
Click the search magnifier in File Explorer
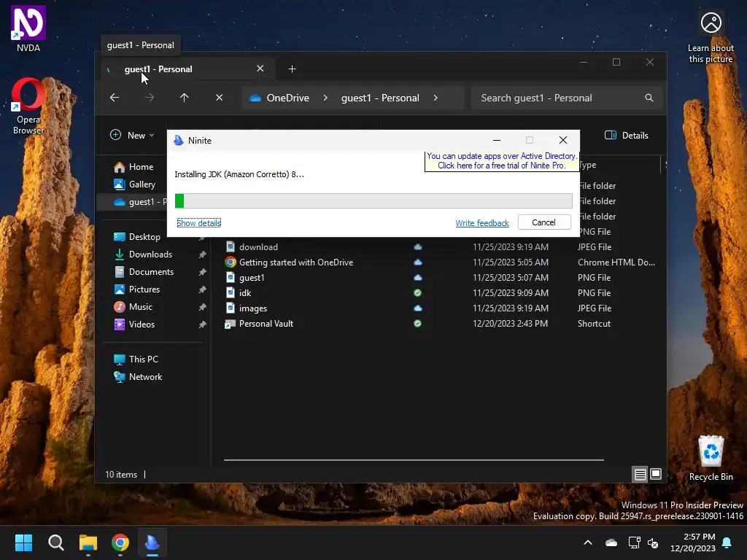[649, 98]
